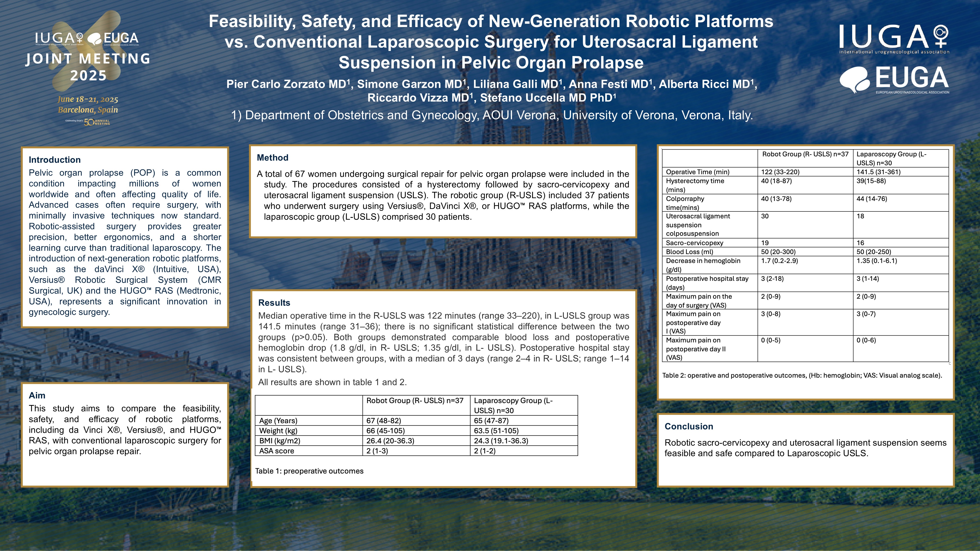The image size is (980, 551).
Task: Click the location text 'Barcelona, Spain'
Action: 88,110
